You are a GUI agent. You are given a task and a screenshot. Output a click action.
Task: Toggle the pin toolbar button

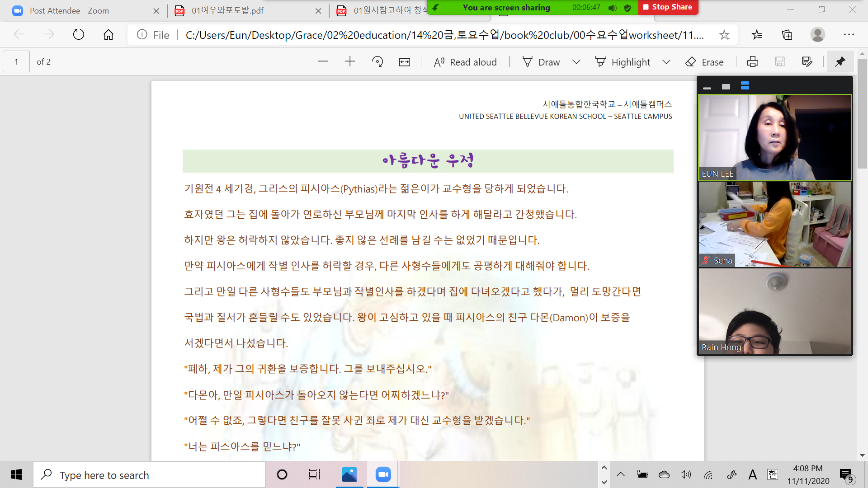840,62
